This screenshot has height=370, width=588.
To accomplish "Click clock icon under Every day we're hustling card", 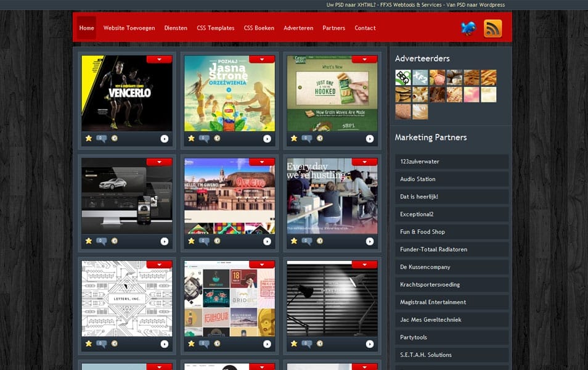I will point(320,240).
